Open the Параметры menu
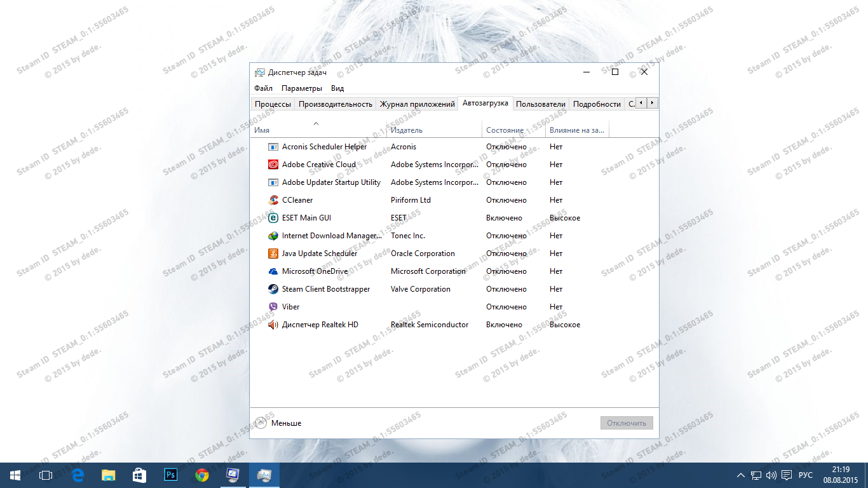 [x=302, y=88]
